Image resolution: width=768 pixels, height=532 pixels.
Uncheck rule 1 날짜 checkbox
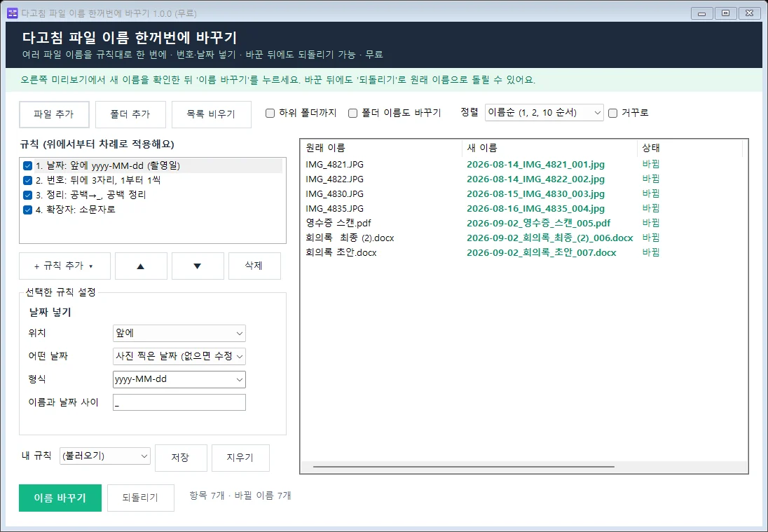click(28, 166)
